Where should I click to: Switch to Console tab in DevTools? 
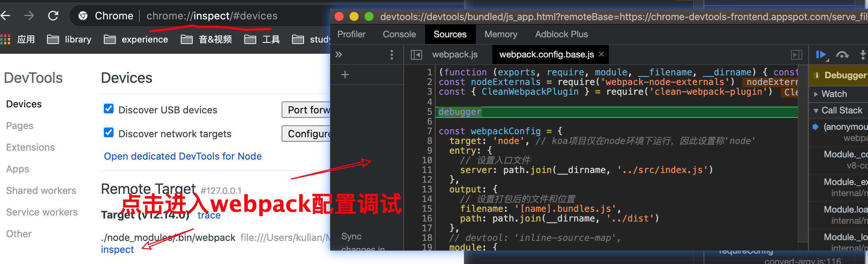[x=399, y=34]
